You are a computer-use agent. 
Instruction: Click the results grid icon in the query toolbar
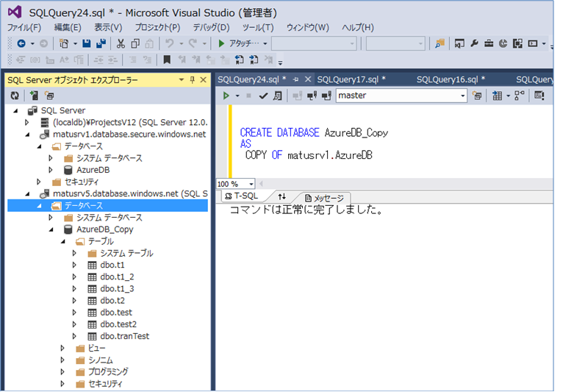coord(498,96)
